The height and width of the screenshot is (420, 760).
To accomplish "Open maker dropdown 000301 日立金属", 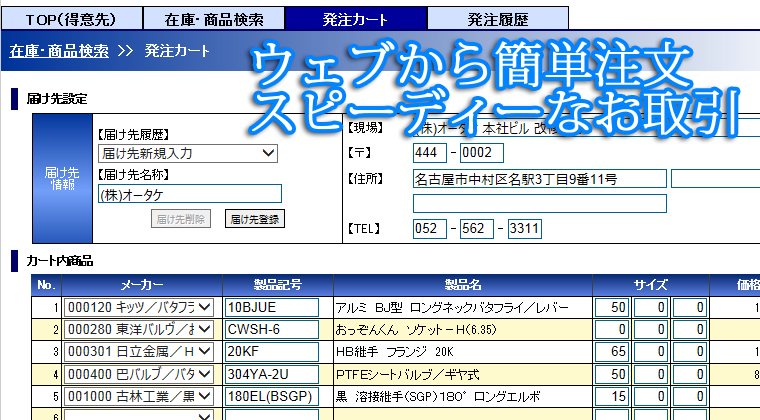I will pyautogui.click(x=139, y=351).
